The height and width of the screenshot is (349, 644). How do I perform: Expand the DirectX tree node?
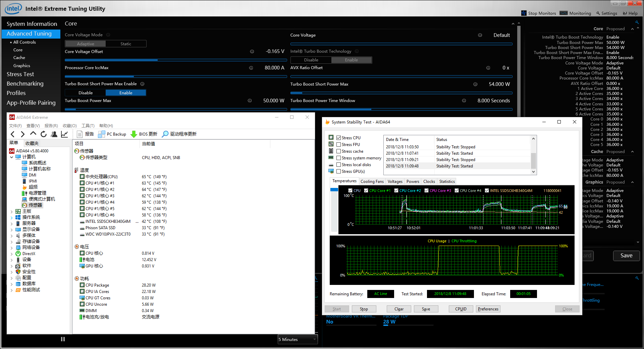click(x=12, y=254)
